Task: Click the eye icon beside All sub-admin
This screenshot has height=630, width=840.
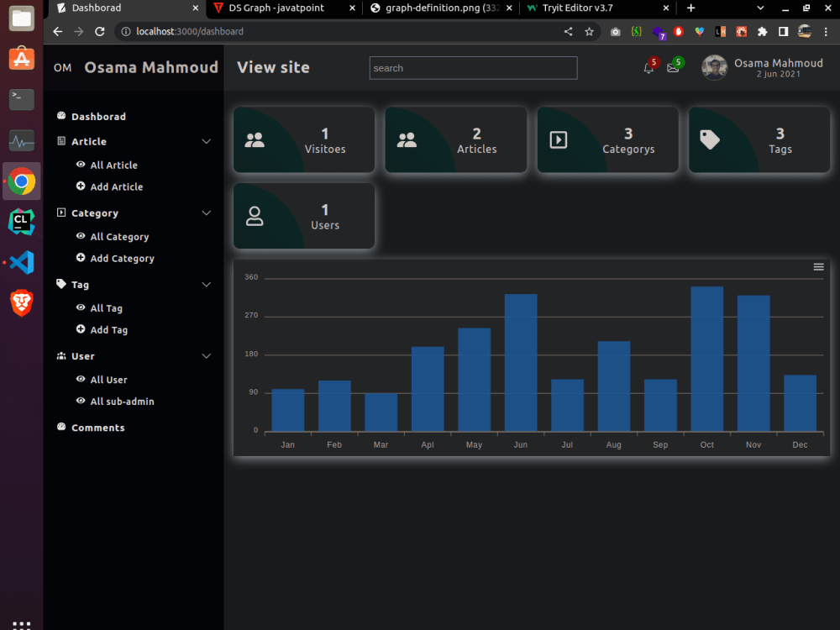Action: pos(81,400)
